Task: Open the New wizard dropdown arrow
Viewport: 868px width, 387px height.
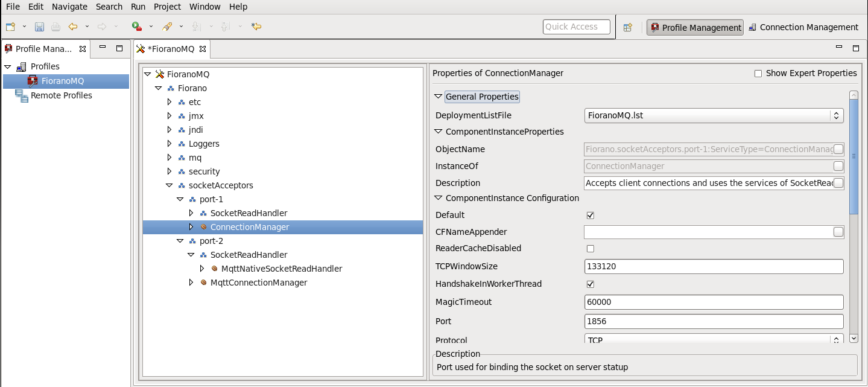Action: pyautogui.click(x=24, y=27)
